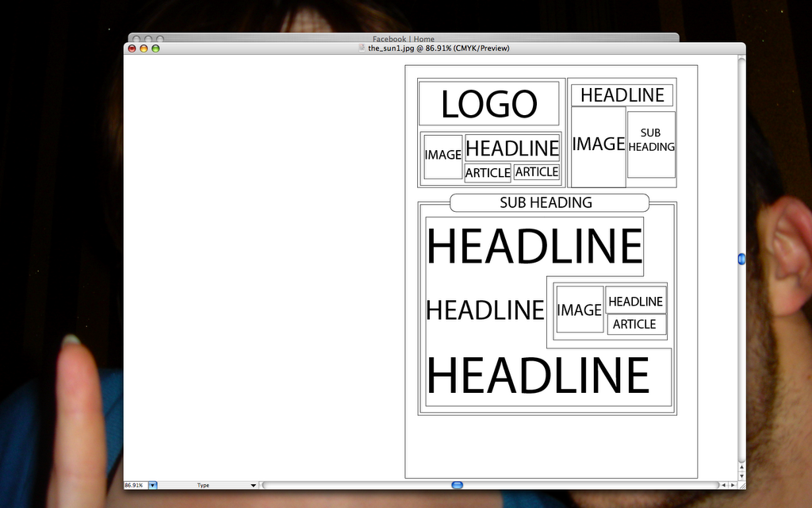This screenshot has width=812, height=508.
Task: Click the window resize grip corner
Action: pyautogui.click(x=741, y=485)
